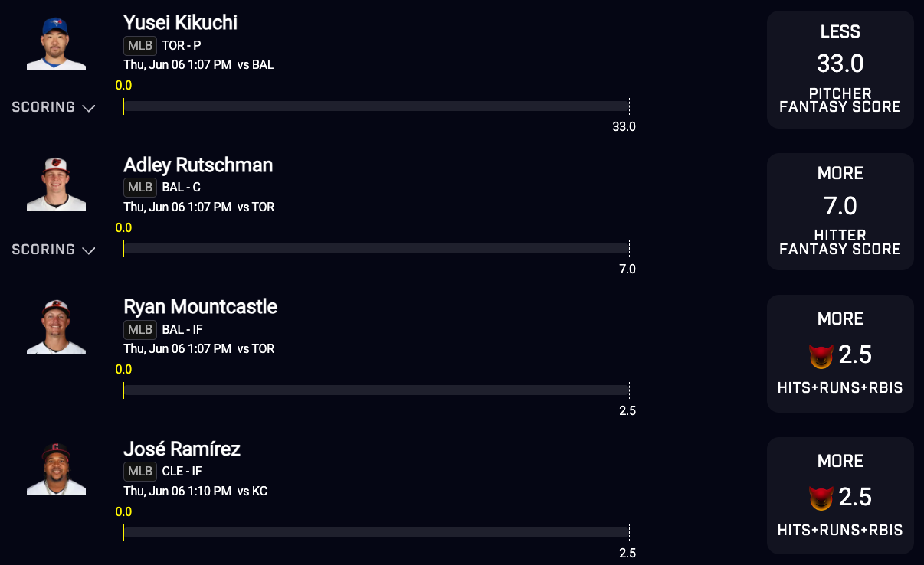Click the MLB badge under Ryan Mountcastle
This screenshot has width=924, height=565.
tap(140, 329)
